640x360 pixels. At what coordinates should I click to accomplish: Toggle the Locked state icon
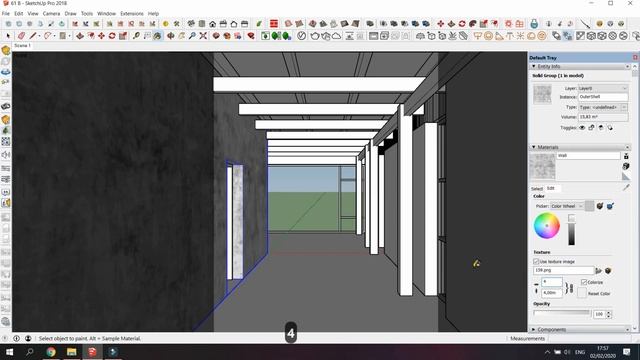(x=591, y=128)
